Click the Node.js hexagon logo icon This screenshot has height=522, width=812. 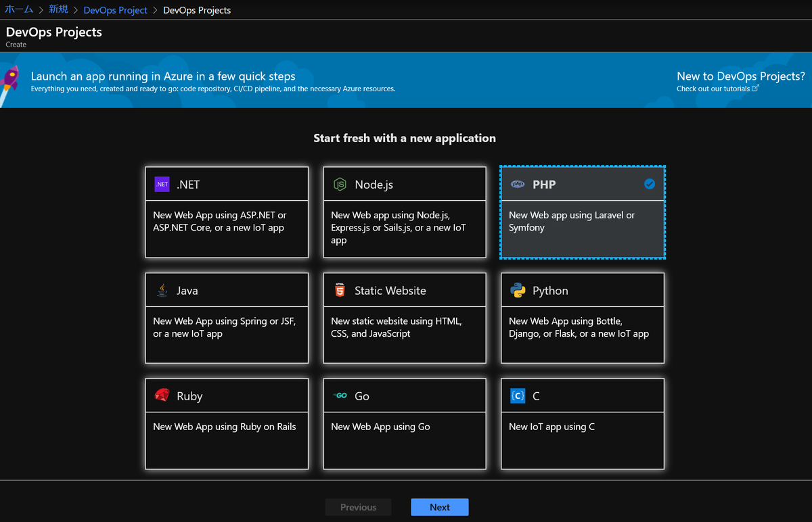pos(340,185)
